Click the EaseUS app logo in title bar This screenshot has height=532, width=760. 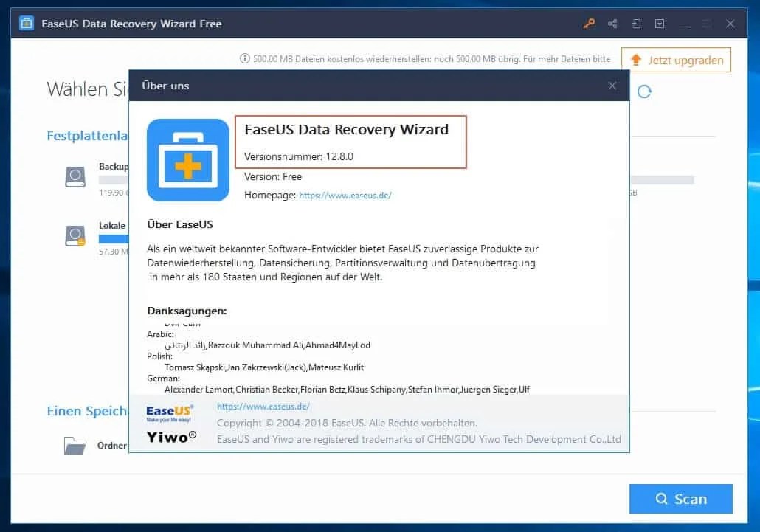point(27,23)
